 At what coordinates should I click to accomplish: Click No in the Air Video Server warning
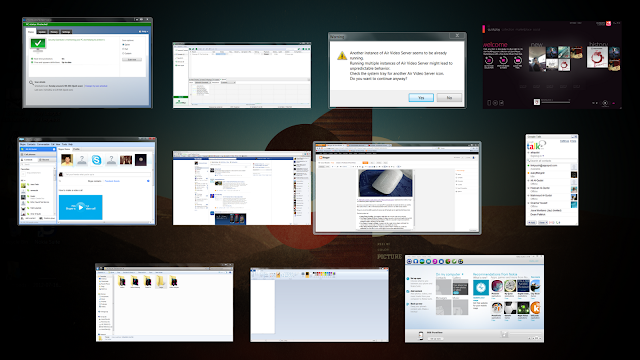(x=449, y=98)
